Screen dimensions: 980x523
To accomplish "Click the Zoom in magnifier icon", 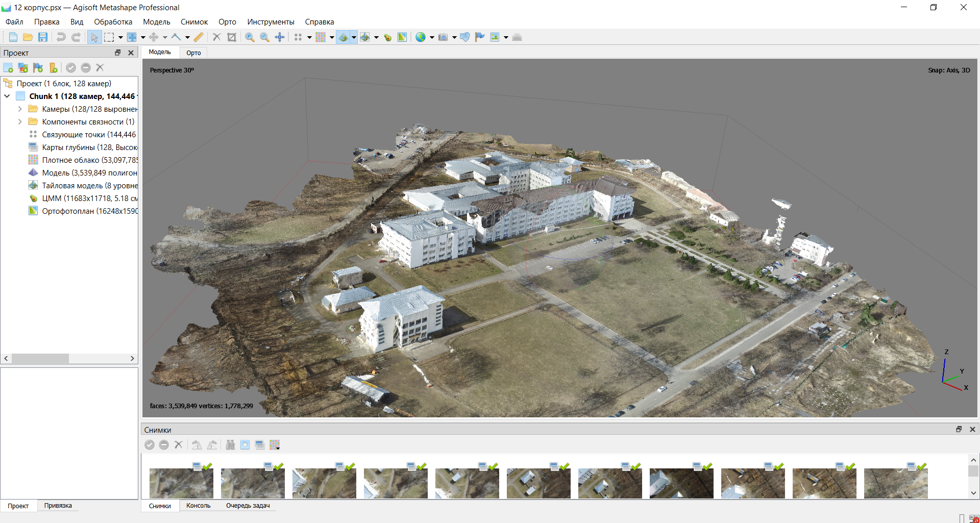I will tap(250, 37).
